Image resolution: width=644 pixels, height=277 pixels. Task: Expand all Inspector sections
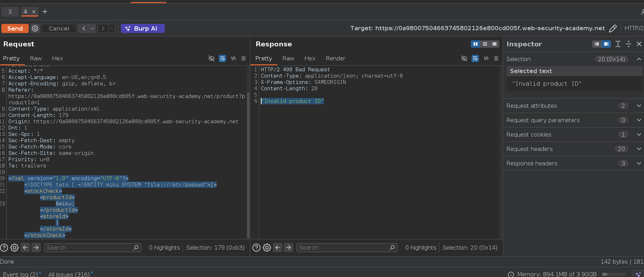pyautogui.click(x=618, y=44)
